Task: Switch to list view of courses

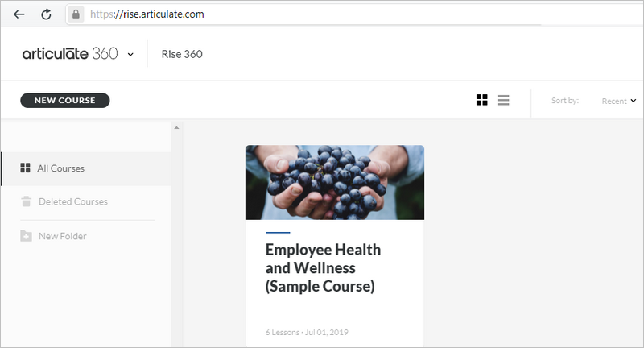Action: [x=504, y=100]
